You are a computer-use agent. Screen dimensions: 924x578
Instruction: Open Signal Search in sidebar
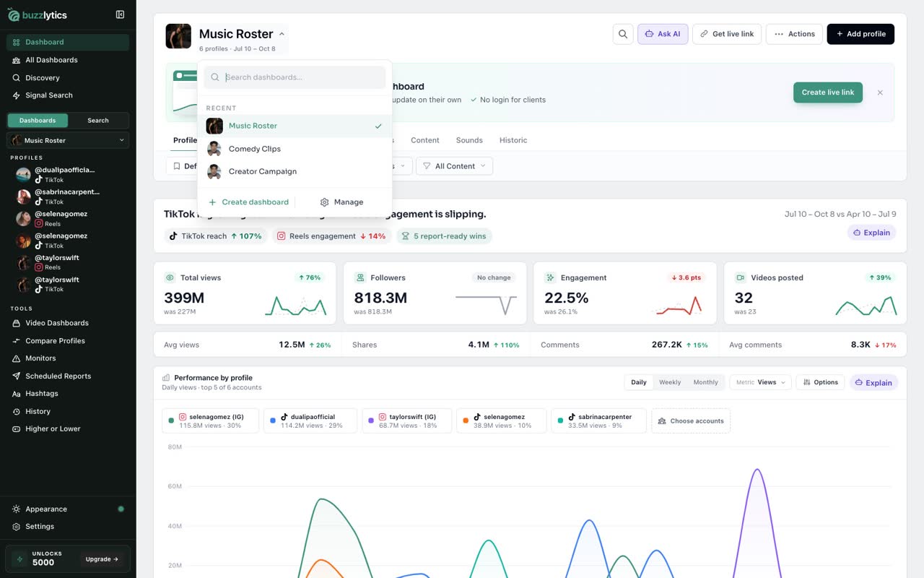pos(68,95)
